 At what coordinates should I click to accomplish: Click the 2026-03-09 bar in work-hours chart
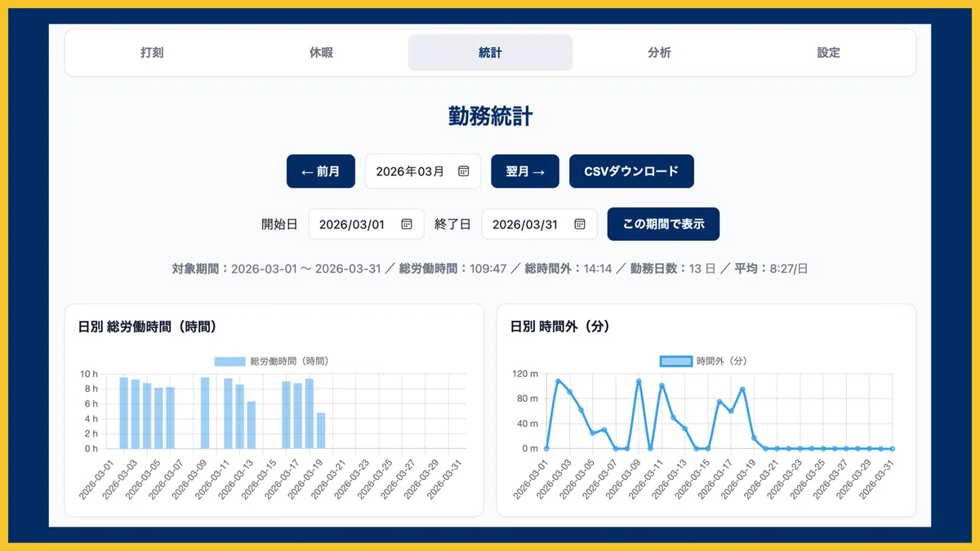pyautogui.click(x=205, y=413)
